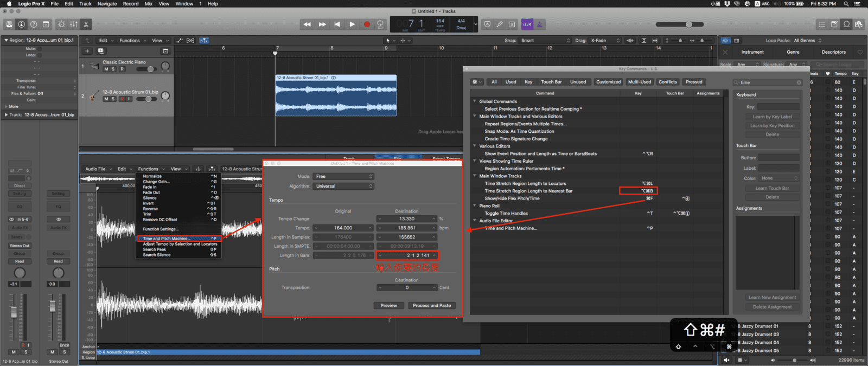Open the Drag X-Fade dropdown

[x=605, y=41]
